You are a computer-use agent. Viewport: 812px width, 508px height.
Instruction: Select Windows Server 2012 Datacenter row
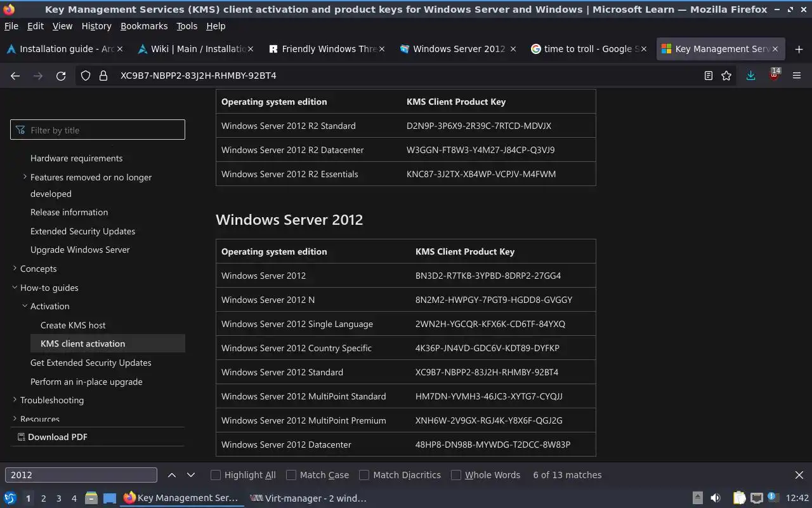406,444
